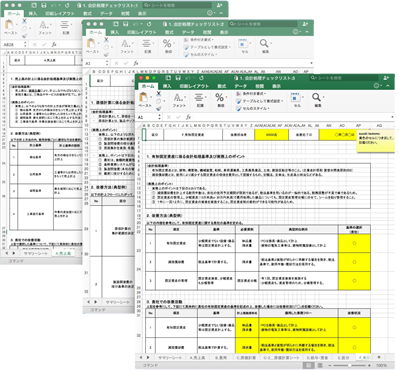The image size is (399, 370).
Task: Open the フォント group in the middle window
Action: pos(126,46)
